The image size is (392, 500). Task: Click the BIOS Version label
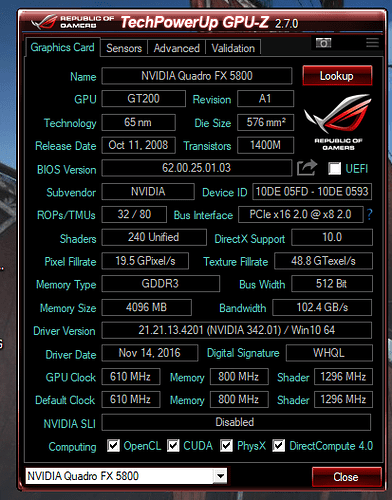click(67, 170)
